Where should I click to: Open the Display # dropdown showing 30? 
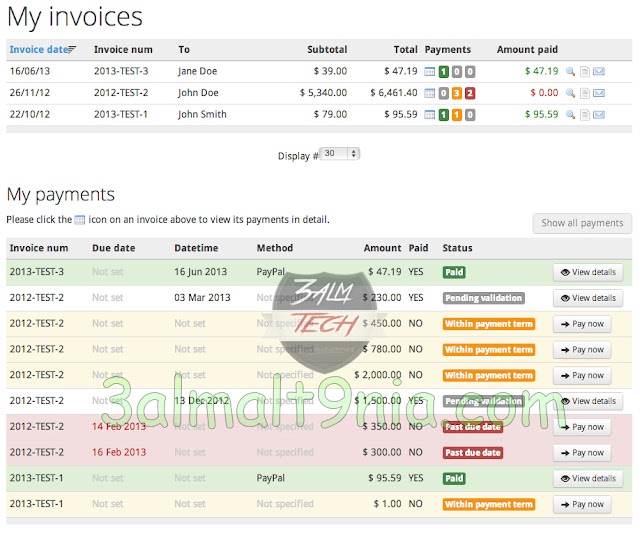click(x=340, y=154)
